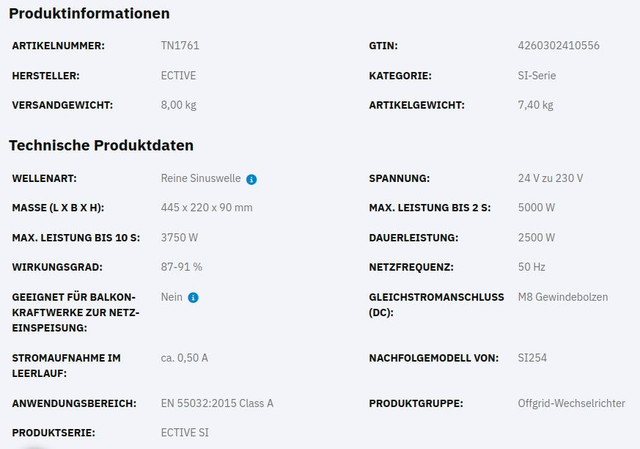Click the successor model value SI254
Viewport: 640px width, 449px height.
(532, 357)
